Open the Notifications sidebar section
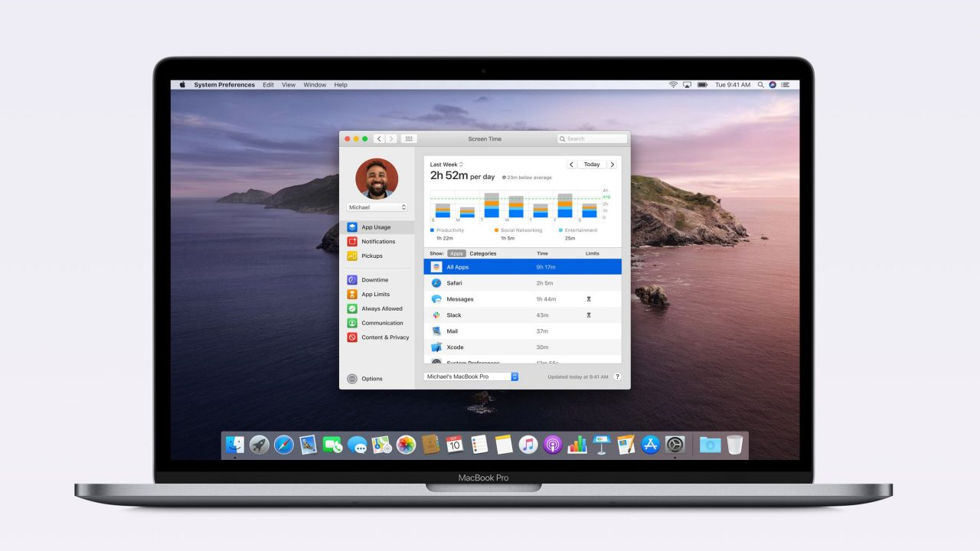This screenshot has height=551, width=980. click(378, 242)
